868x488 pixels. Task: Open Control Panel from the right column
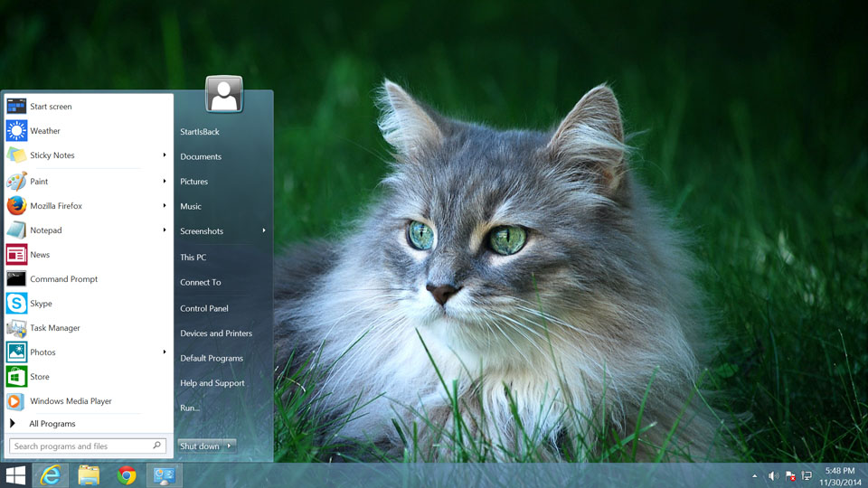pyautogui.click(x=204, y=308)
